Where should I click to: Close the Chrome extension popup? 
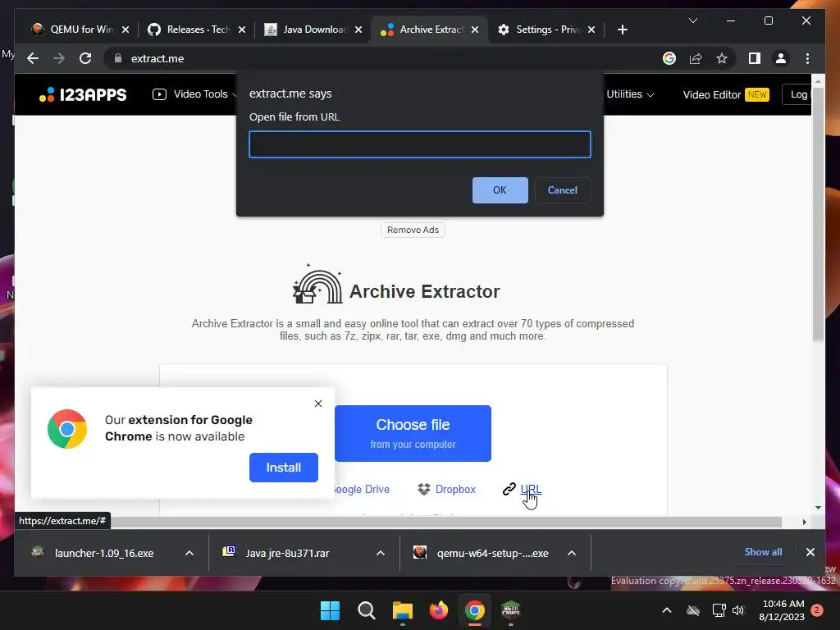(318, 404)
